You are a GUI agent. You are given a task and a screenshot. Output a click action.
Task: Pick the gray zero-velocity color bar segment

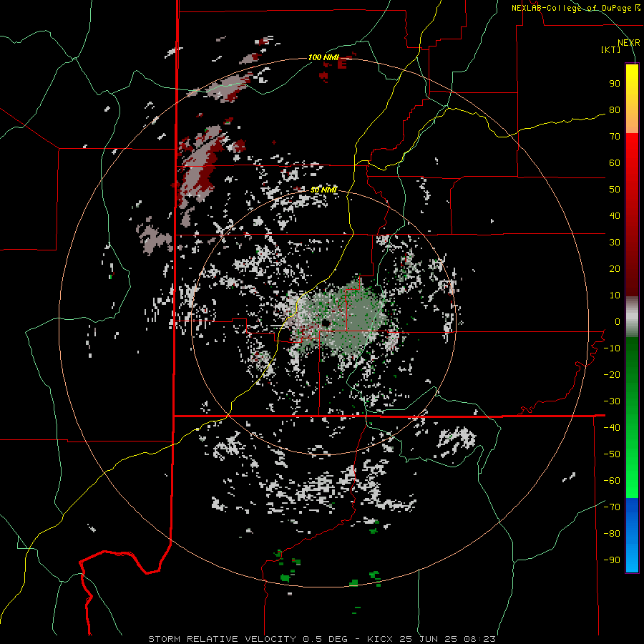pyautogui.click(x=632, y=317)
